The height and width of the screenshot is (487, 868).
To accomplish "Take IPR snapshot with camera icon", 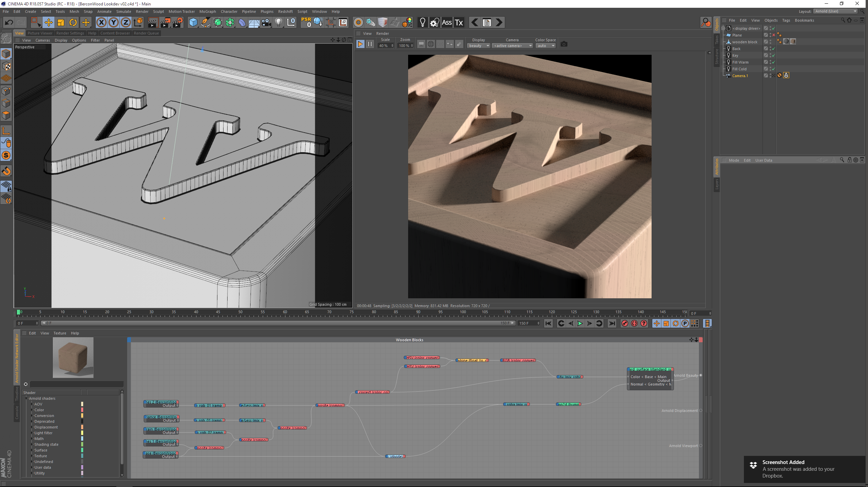I will pyautogui.click(x=564, y=44).
